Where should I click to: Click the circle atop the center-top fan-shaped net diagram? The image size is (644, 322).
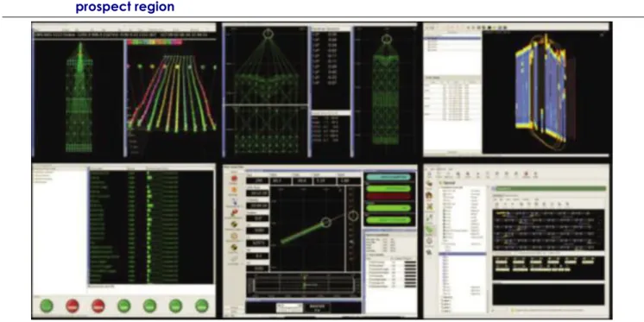coord(268,34)
